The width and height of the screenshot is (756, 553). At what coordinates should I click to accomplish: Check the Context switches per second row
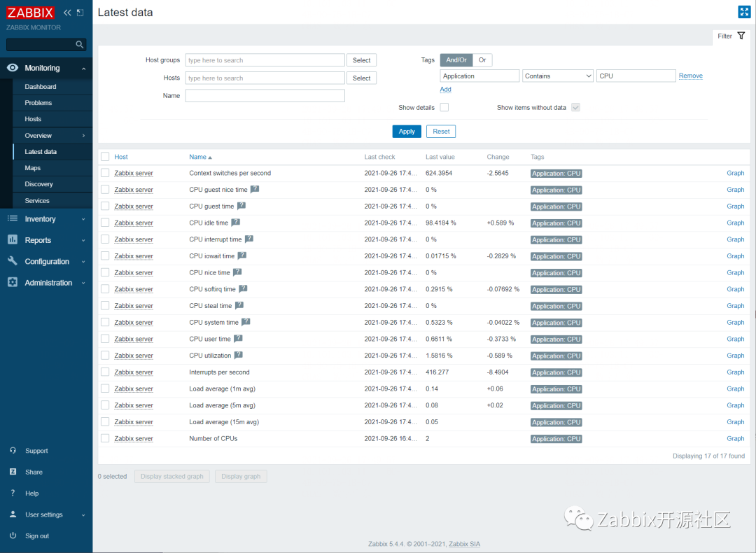[x=105, y=173]
